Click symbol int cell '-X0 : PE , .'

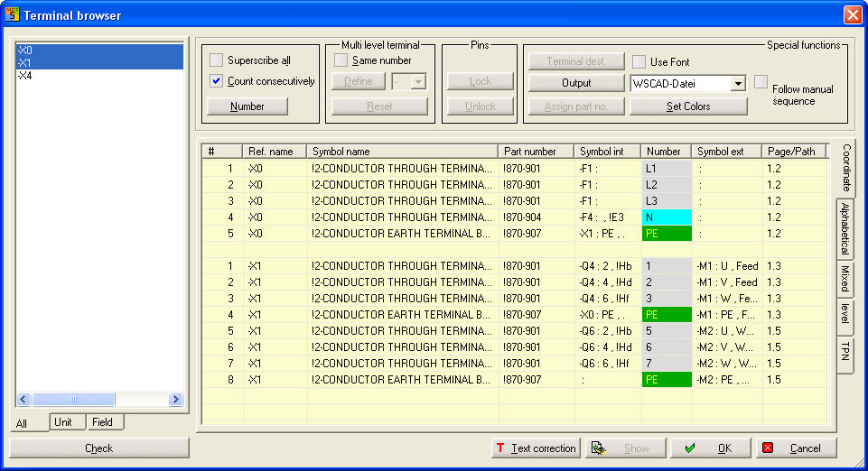point(607,315)
